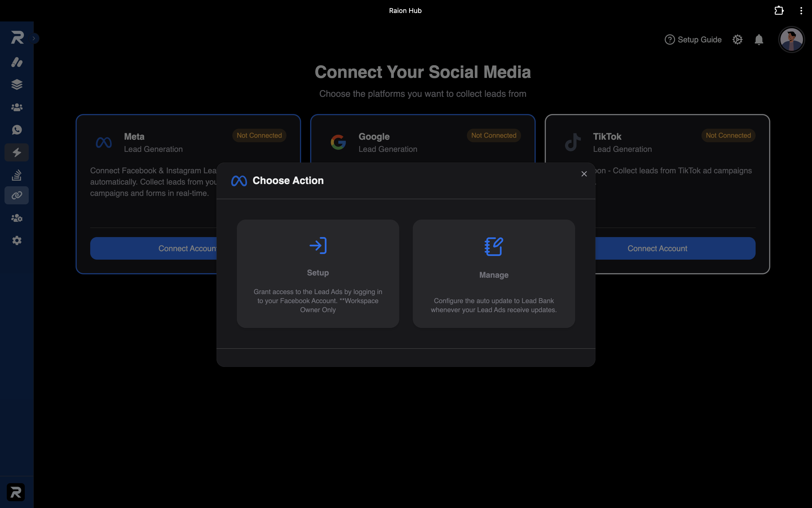
Task: Toggle the theme sun icon in header
Action: pyautogui.click(x=738, y=40)
